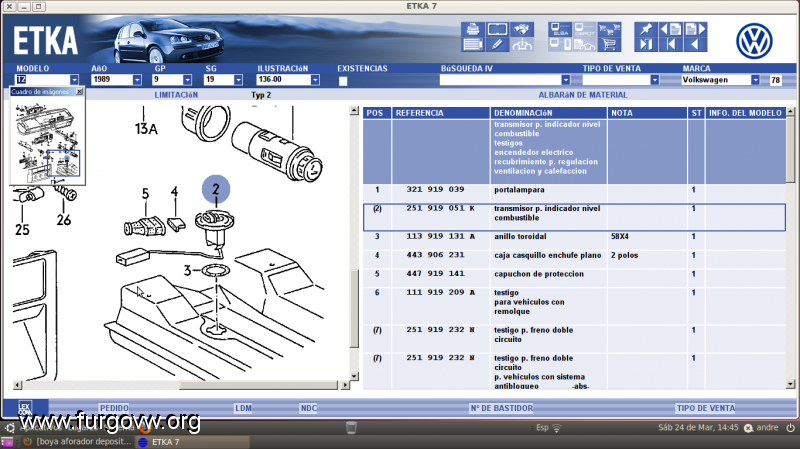The image size is (800, 449).
Task: Click the diagram's horizontal scrollbar thumb
Action: [258, 385]
